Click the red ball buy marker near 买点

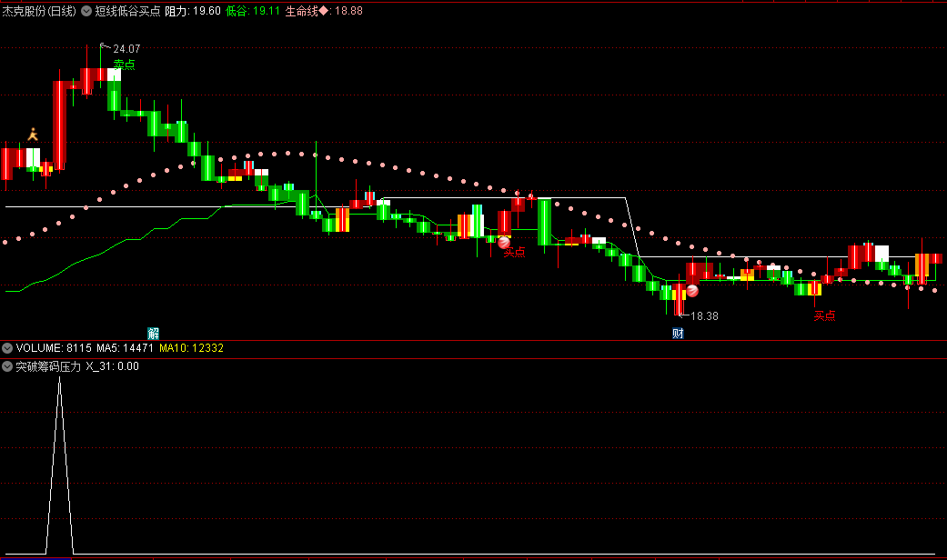click(x=504, y=243)
